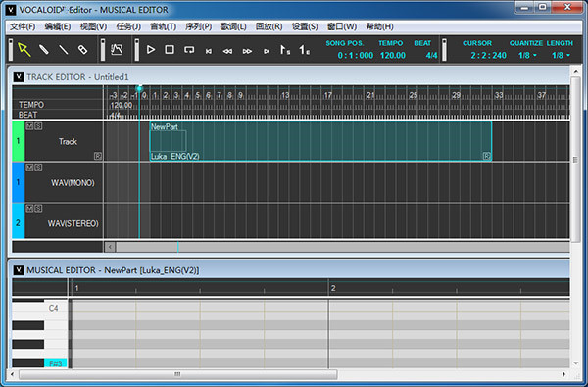588x387 pixels.
Task: Open the 帮助(H) menu
Action: 379,26
